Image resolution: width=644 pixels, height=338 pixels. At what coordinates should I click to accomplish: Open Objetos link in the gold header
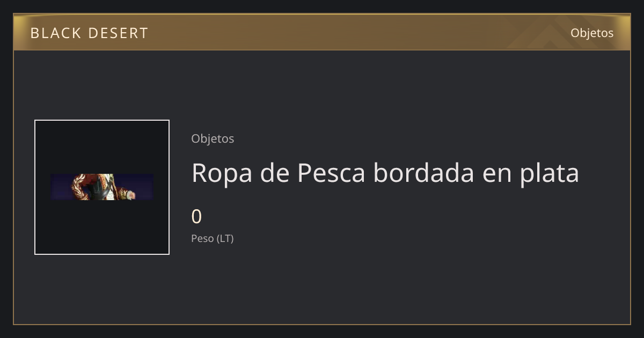[592, 33]
